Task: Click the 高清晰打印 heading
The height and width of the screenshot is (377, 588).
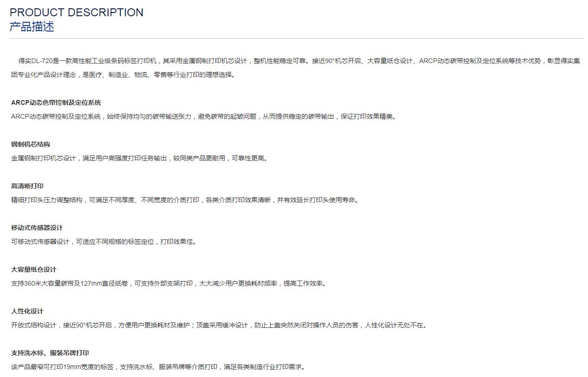Action: tap(27, 186)
